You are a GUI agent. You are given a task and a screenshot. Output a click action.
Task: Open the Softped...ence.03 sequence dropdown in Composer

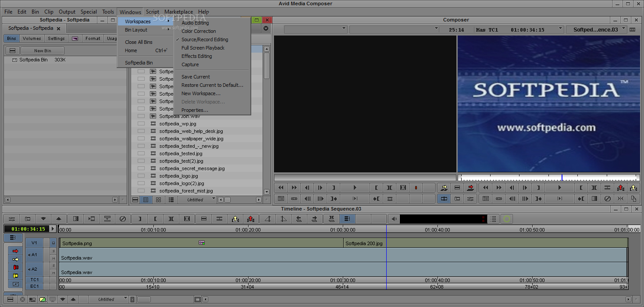[x=596, y=29]
